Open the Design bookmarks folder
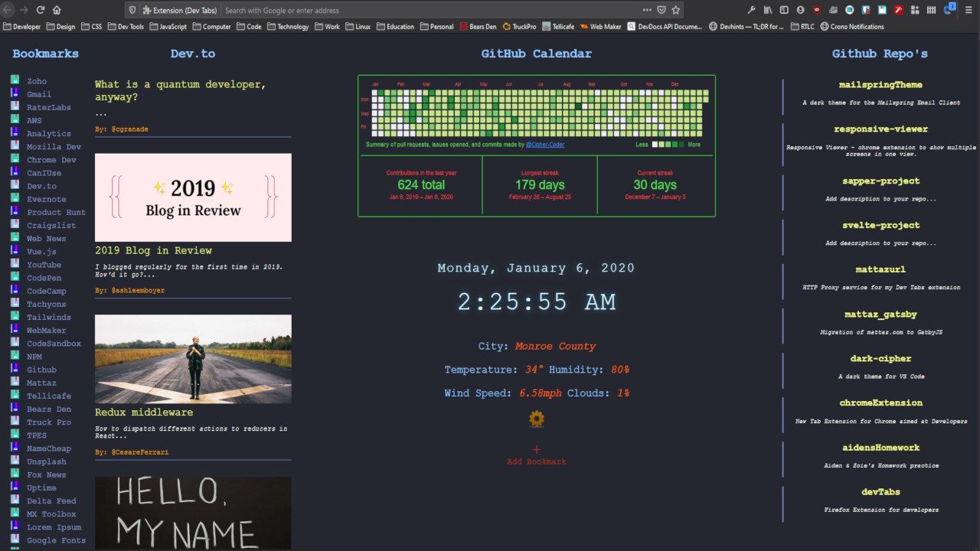980x551 pixels. click(60, 26)
